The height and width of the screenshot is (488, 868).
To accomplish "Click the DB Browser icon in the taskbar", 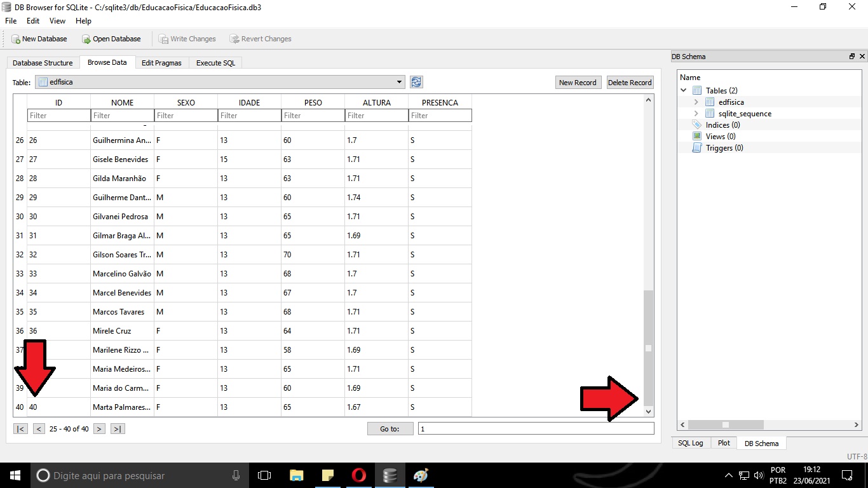I will (x=390, y=475).
